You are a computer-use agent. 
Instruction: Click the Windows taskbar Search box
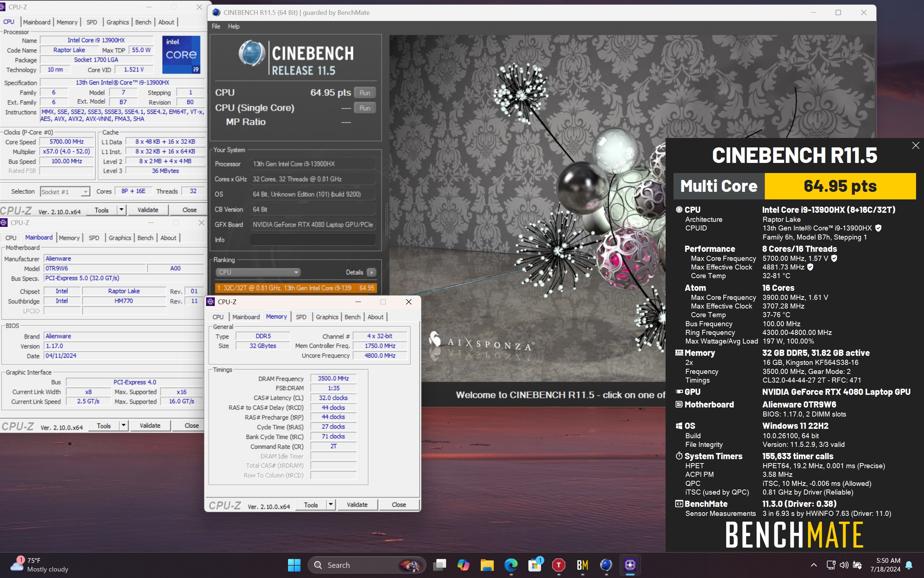(367, 565)
